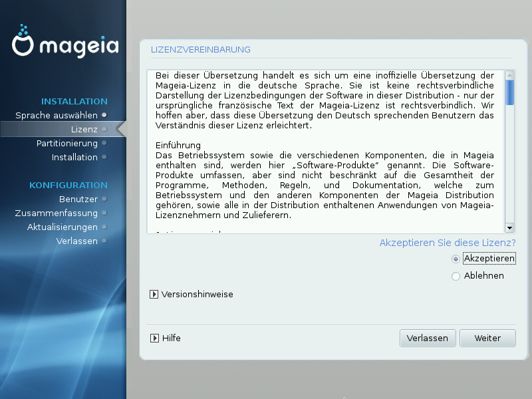Click the Lizenz step in sidebar
The width and height of the screenshot is (532, 399).
click(84, 129)
